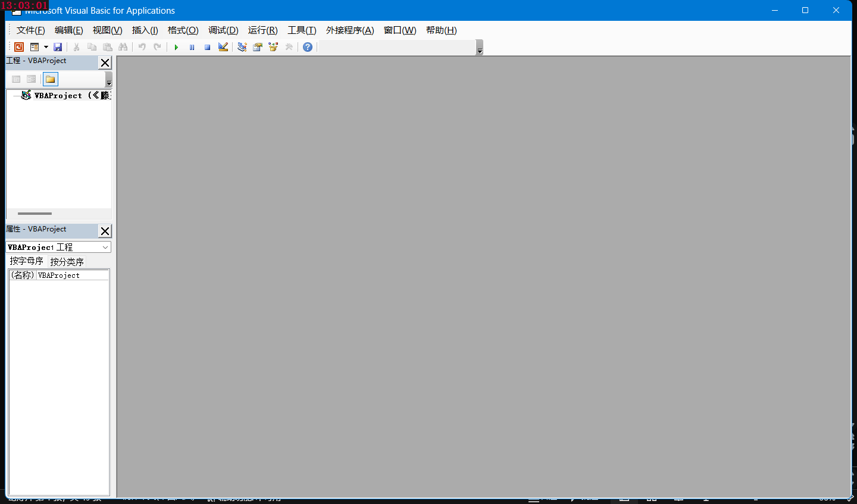Open Project Explorer toolbar icon

coord(242,47)
